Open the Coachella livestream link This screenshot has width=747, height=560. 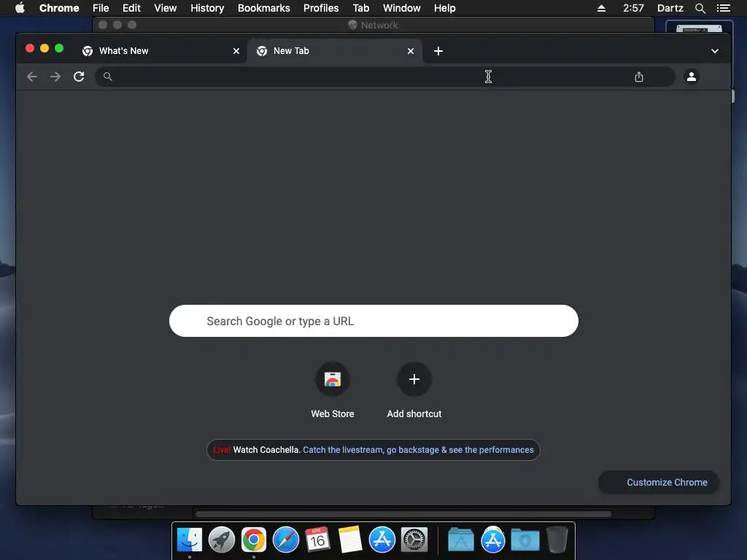click(x=418, y=450)
